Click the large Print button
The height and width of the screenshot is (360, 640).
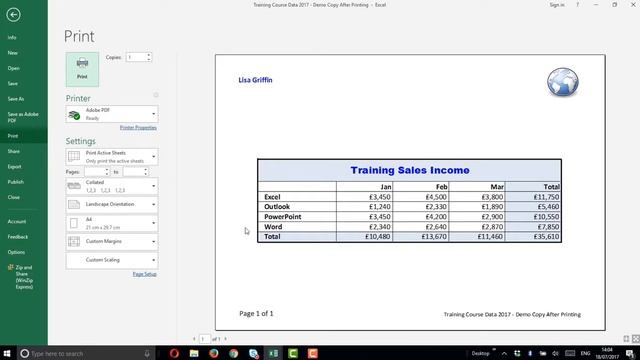tap(82, 69)
